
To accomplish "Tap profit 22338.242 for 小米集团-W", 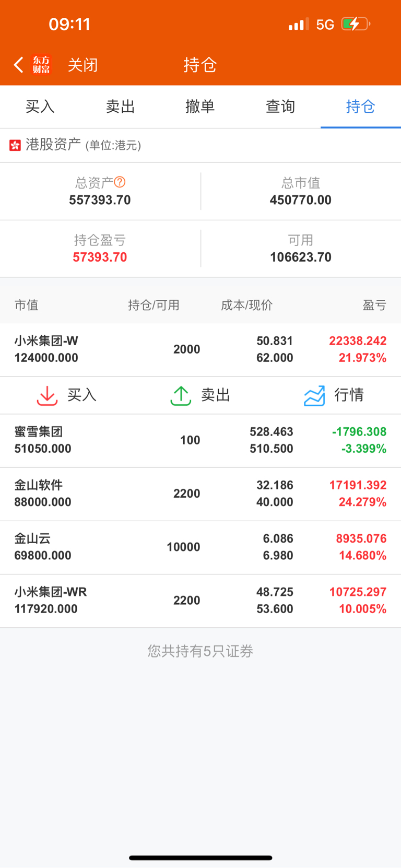I will [x=358, y=341].
